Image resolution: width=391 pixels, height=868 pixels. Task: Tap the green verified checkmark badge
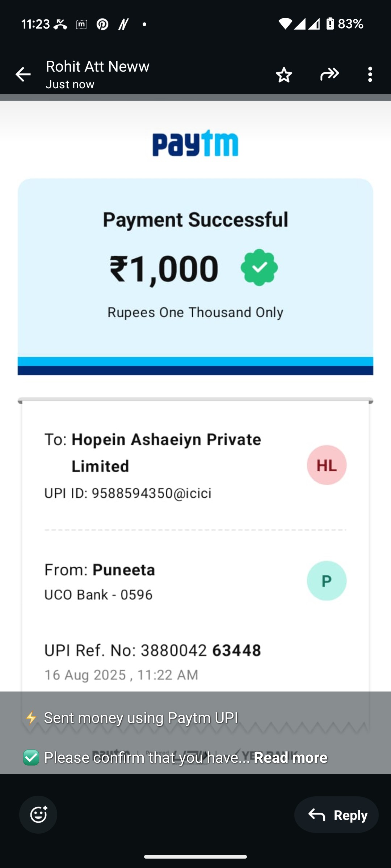(x=259, y=268)
